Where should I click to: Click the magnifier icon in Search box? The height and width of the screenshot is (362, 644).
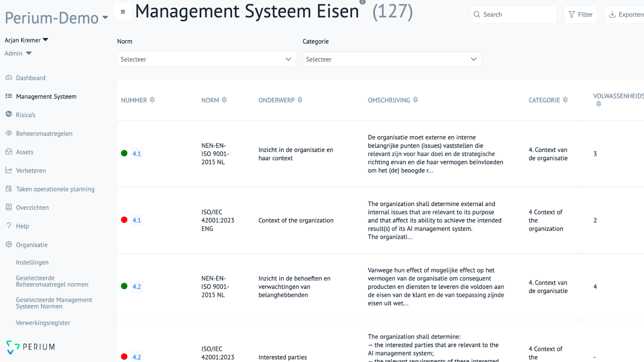click(477, 14)
